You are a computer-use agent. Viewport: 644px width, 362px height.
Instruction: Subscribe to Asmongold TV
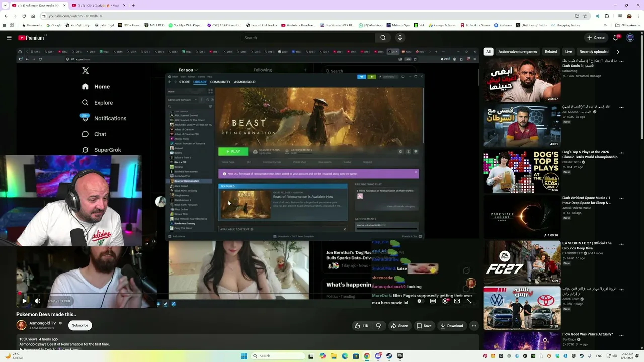[x=80, y=325]
